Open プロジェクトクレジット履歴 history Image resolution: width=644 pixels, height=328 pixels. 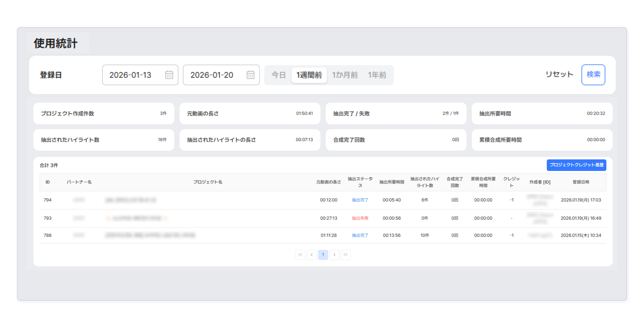pyautogui.click(x=576, y=165)
